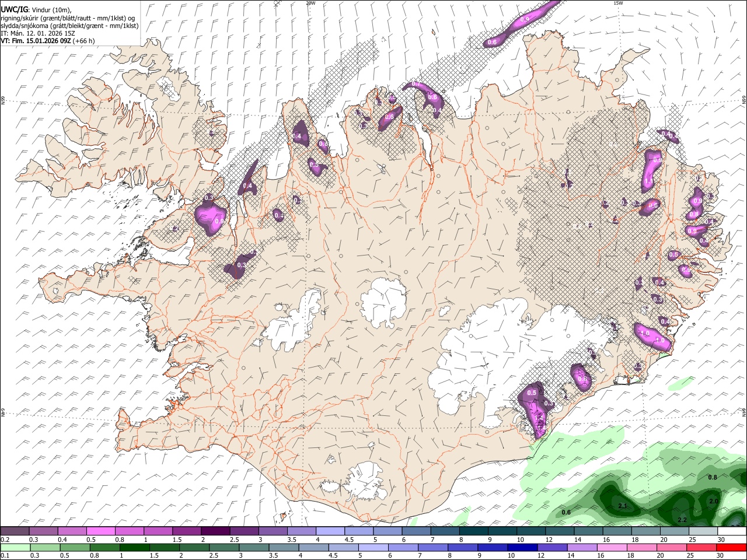Click the '0.9' label on the offshore snow band at the top
This screenshot has width=747, height=560.
524,20
